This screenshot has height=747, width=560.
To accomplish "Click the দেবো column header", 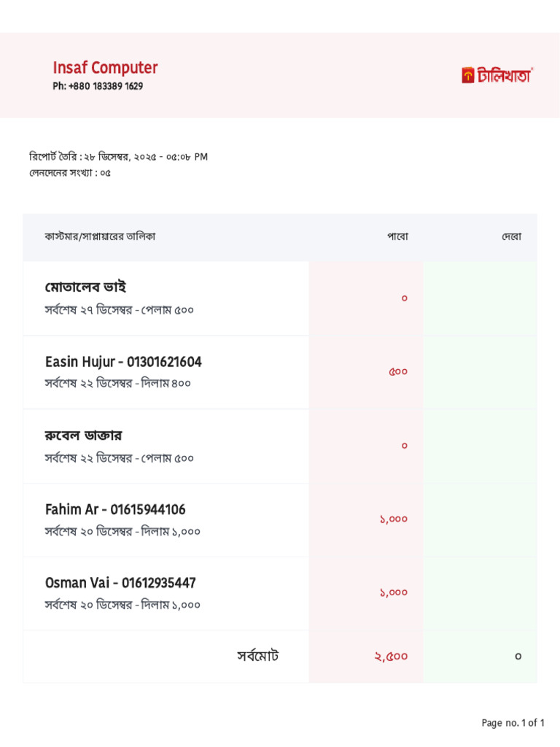I will (511, 237).
